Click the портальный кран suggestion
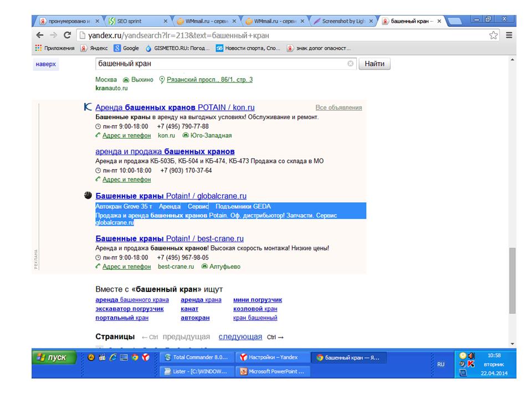Viewport: 532px width, 399px height. pos(122,318)
